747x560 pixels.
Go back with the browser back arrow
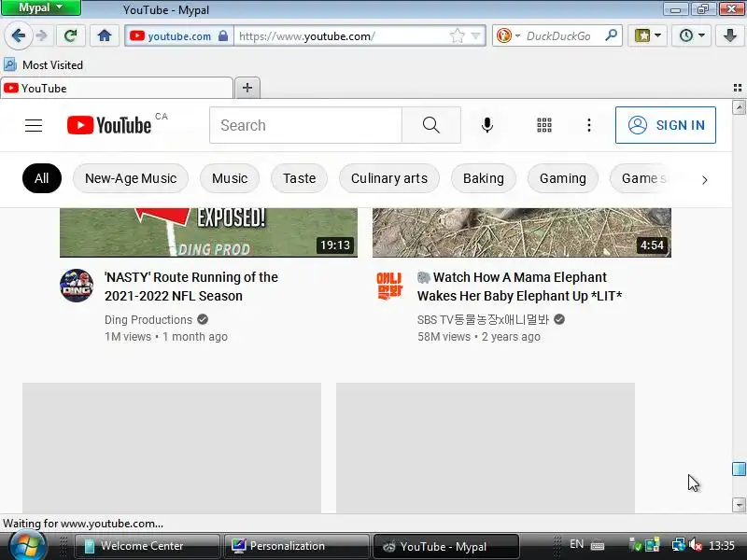pos(18,35)
